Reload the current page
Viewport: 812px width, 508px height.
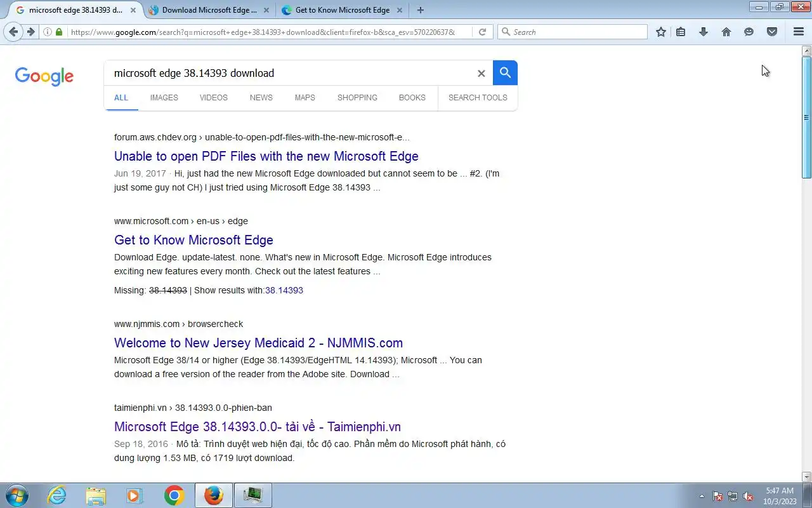pos(482,32)
